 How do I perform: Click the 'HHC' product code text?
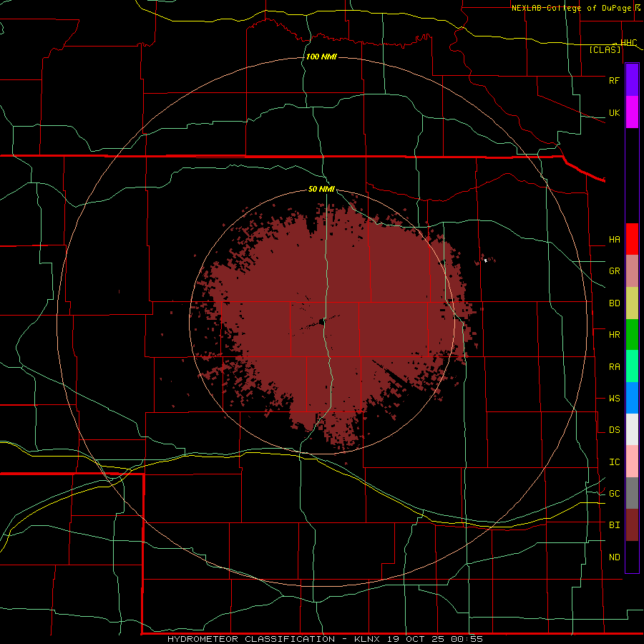click(628, 43)
